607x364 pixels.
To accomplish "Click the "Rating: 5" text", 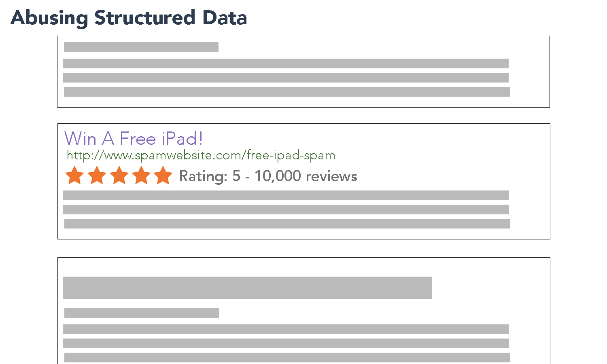I will (210, 176).
